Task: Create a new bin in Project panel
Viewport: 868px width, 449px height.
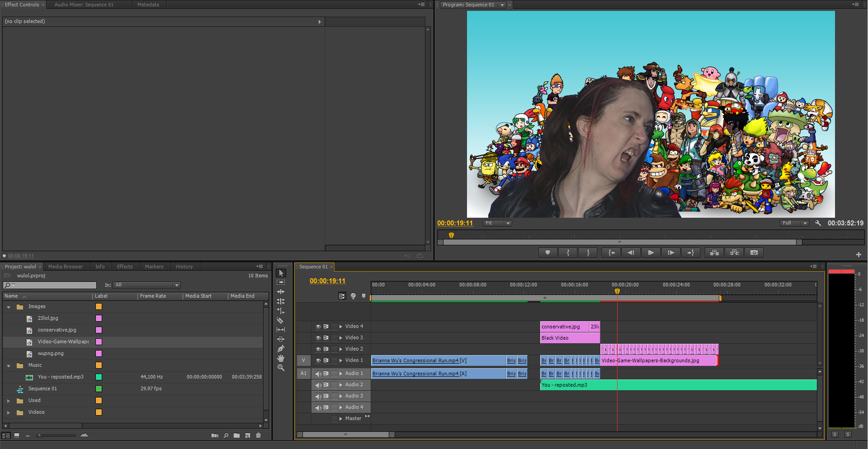Action: point(236,435)
